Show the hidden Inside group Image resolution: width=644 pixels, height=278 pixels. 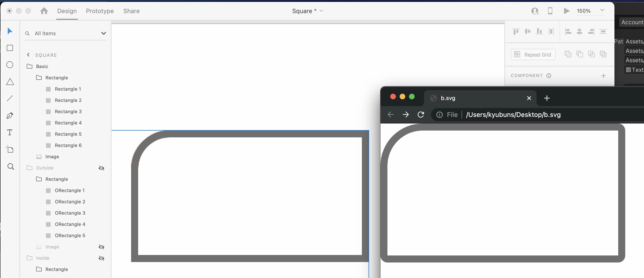101,258
